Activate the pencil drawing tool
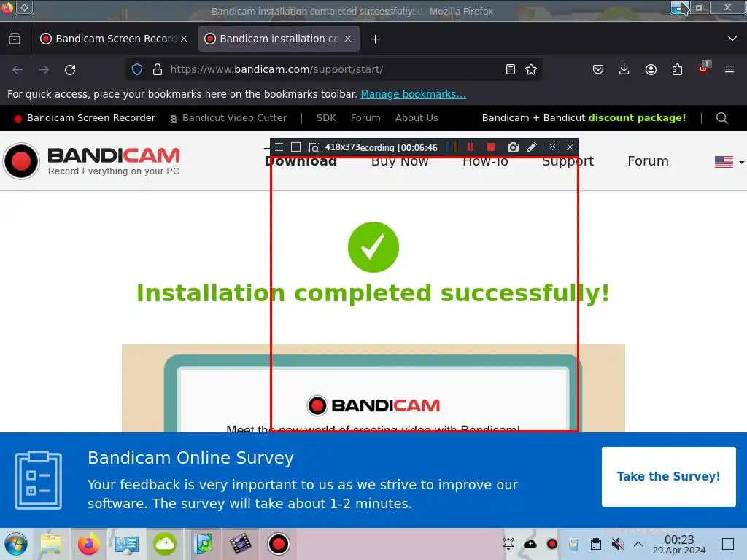Viewport: 747px width, 560px height. point(532,147)
